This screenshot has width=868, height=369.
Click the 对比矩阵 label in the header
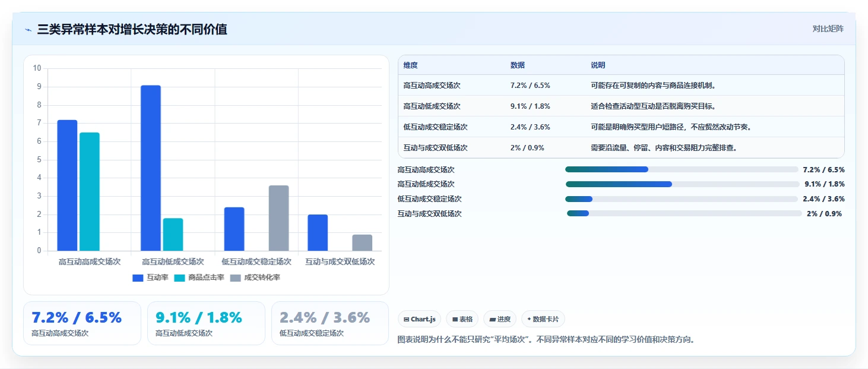click(828, 29)
